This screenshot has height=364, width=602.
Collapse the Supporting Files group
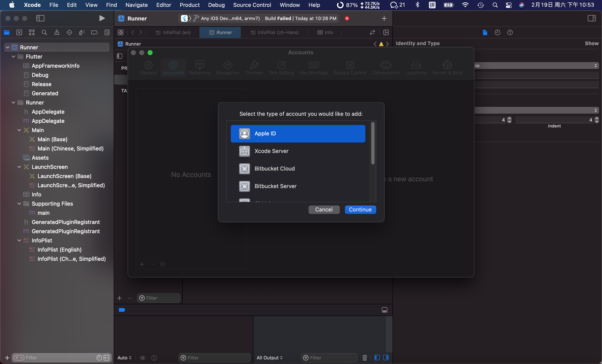(19, 204)
